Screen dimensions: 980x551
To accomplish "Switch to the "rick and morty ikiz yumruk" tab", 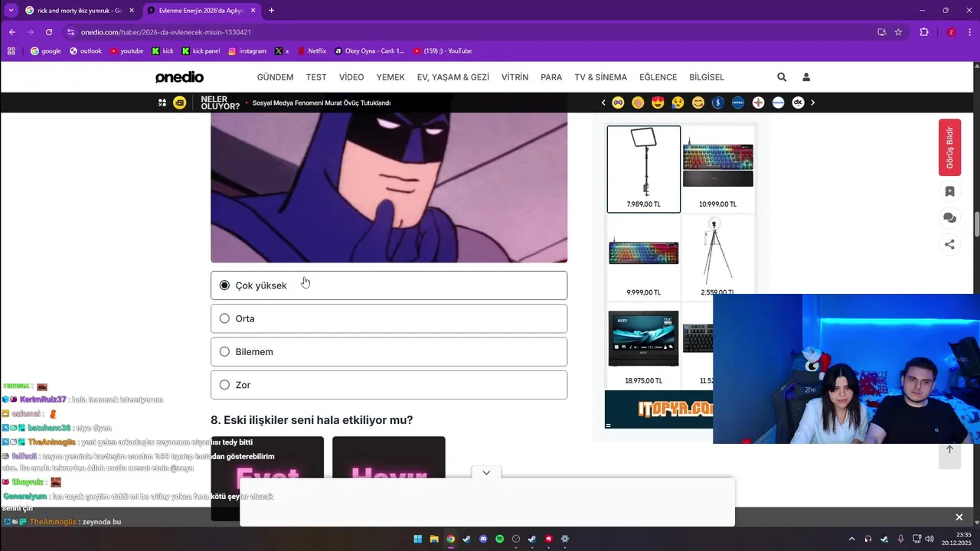I will pyautogui.click(x=80, y=11).
